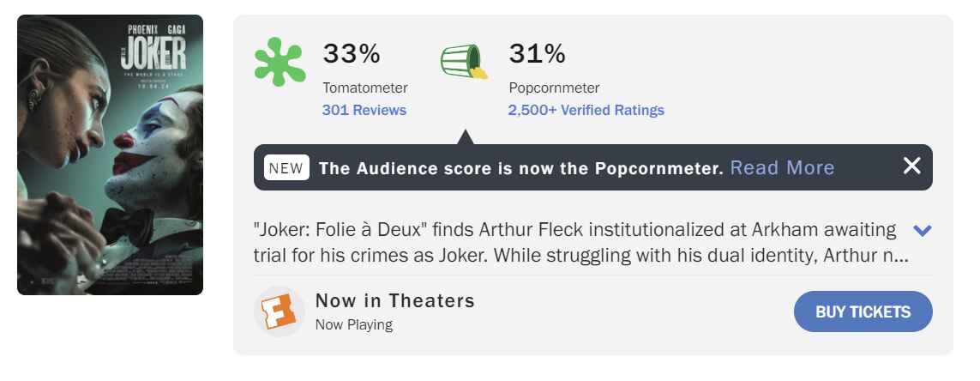
Task: Click the NEW badge in the banner
Action: (286, 167)
